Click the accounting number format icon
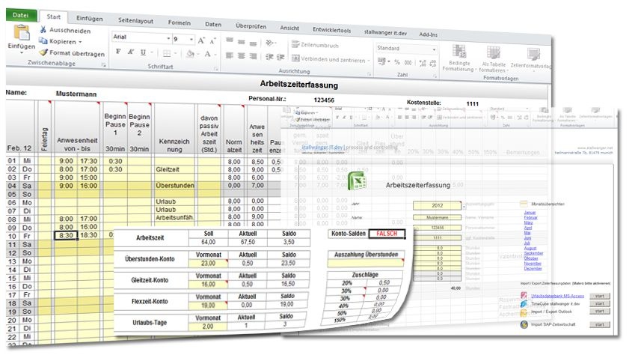Screen dimensions: 644x355 click(x=381, y=61)
